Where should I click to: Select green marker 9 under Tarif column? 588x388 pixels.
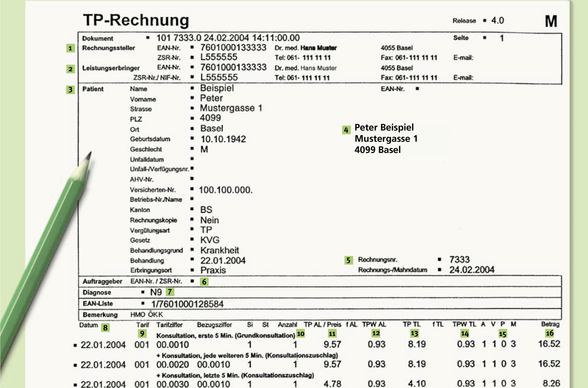(x=142, y=334)
